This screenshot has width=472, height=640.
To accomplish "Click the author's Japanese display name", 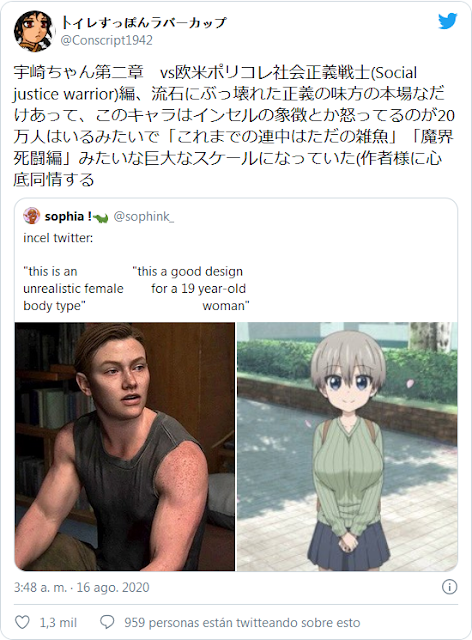I will (x=143, y=22).
